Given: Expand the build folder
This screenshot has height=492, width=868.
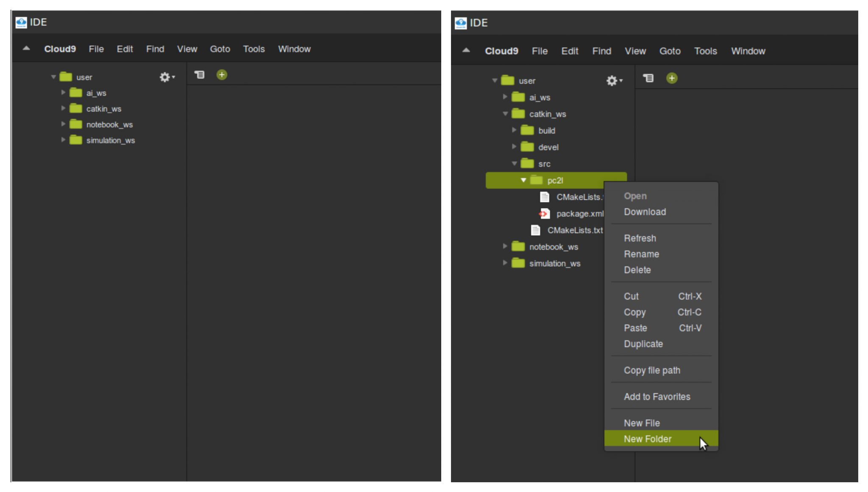Looking at the screenshot, I should coord(514,130).
